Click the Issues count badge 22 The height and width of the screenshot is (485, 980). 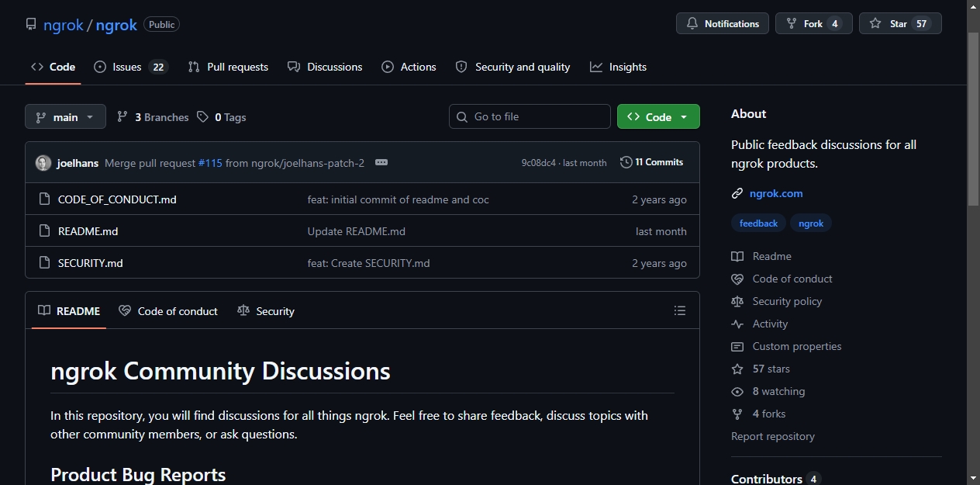tap(158, 67)
